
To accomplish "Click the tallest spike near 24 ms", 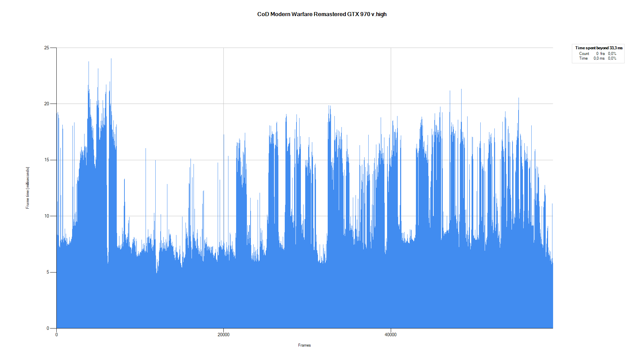I will [111, 60].
